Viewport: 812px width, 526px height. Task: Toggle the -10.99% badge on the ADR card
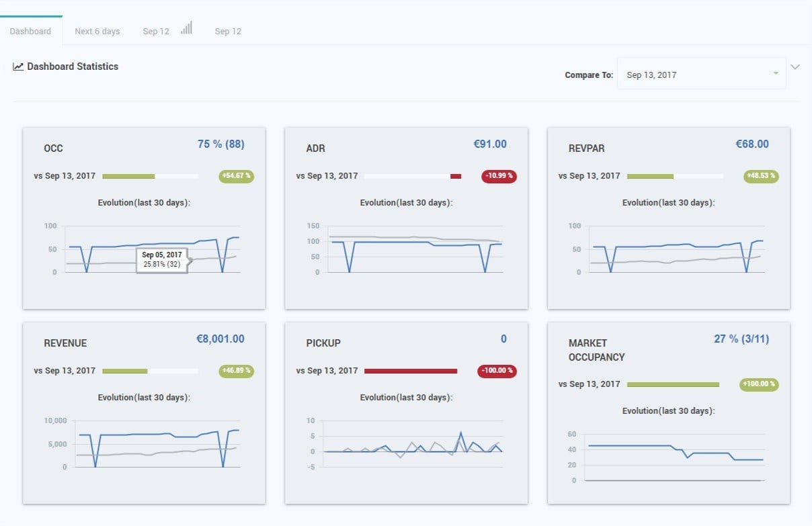(x=496, y=176)
